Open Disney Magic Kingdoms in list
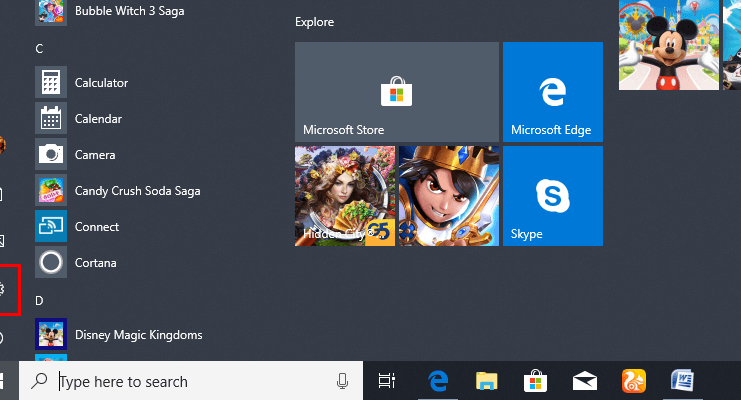741x400 pixels. click(x=118, y=335)
